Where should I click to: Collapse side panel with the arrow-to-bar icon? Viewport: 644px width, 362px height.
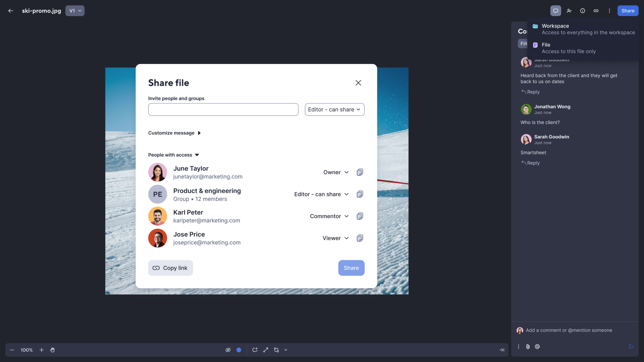[502, 350]
